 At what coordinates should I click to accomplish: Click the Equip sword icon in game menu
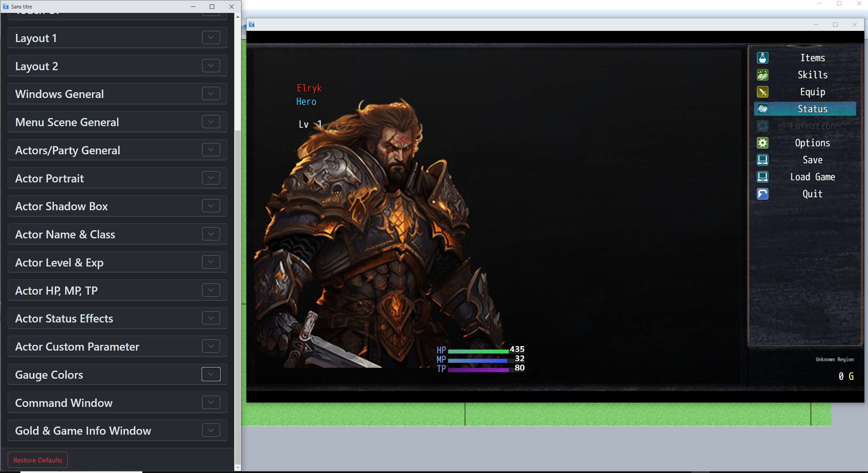[763, 92]
